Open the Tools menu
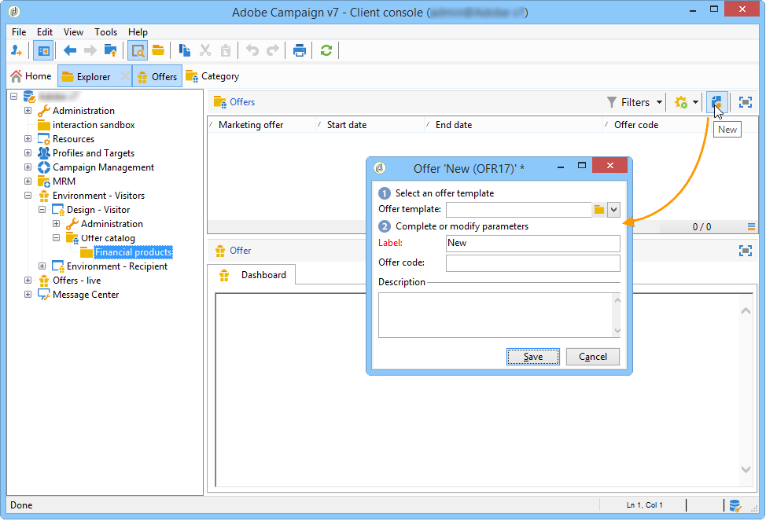The image size is (777, 532). click(x=105, y=31)
